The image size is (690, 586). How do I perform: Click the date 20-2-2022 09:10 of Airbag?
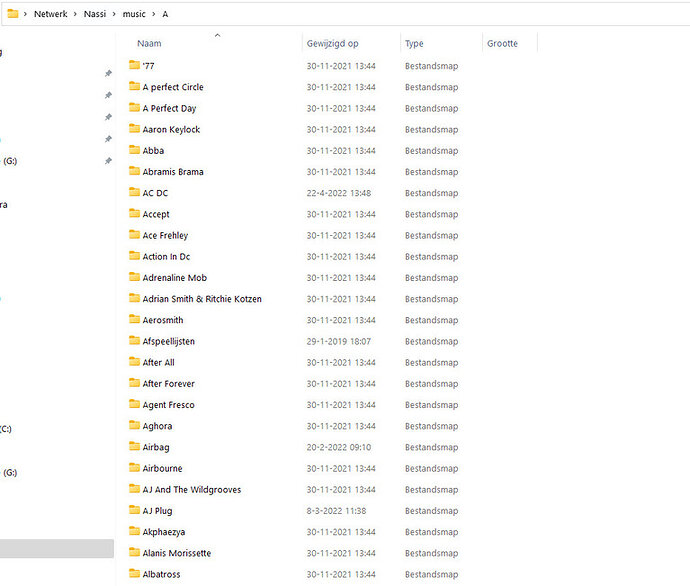(x=339, y=447)
